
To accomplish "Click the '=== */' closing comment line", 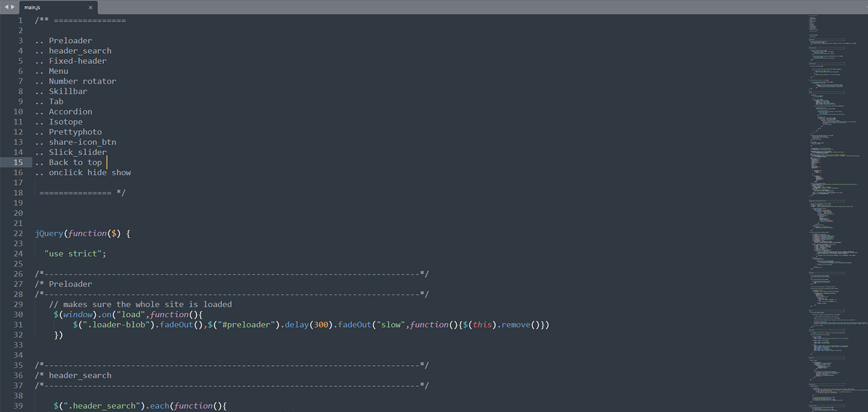I will 83,193.
